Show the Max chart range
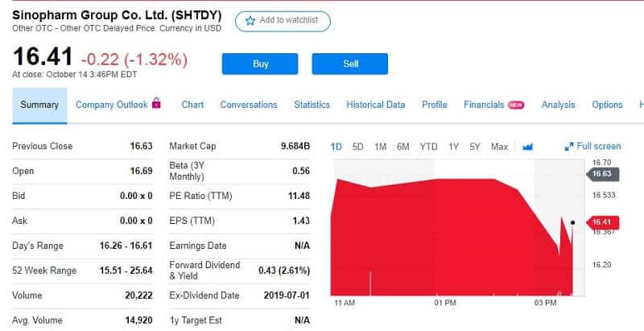Screen dimensions: 644x331 [499, 147]
